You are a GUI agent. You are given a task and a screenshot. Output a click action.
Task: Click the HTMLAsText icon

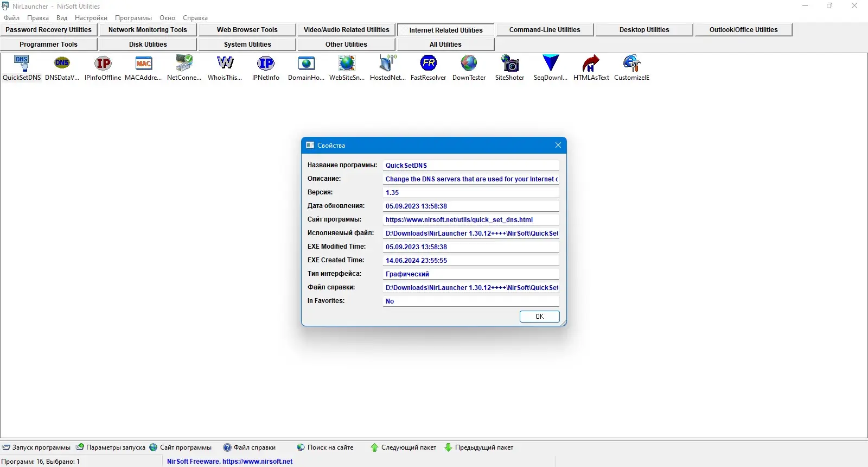point(591,64)
